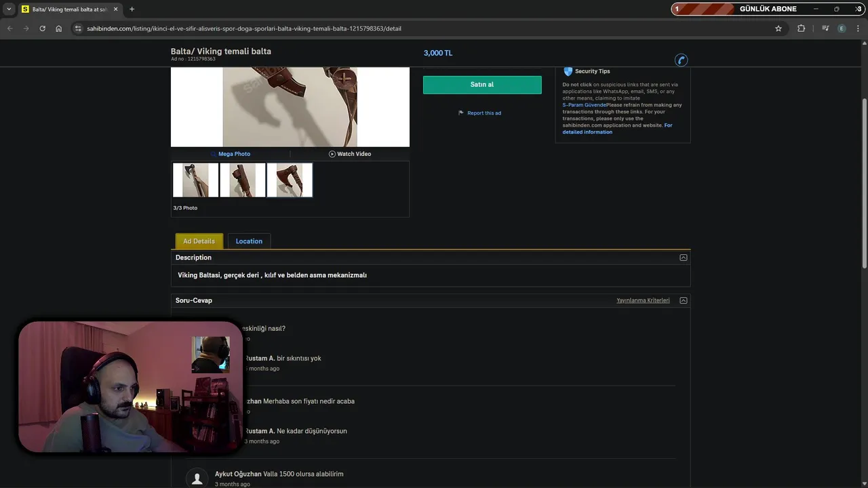The width and height of the screenshot is (868, 488).
Task: Click Aykut Oğuzhan's 1500 offer comment
Action: [x=303, y=474]
